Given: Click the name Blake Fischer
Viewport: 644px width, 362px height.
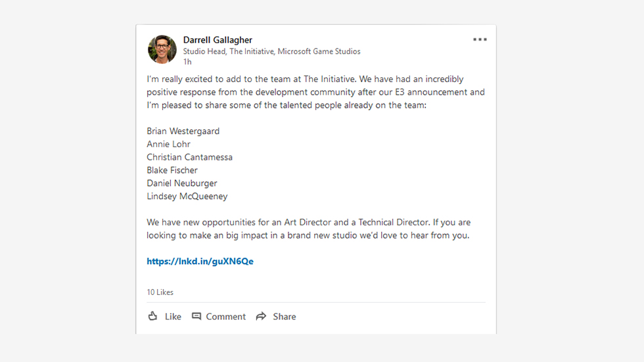Looking at the screenshot, I should pyautogui.click(x=172, y=170).
